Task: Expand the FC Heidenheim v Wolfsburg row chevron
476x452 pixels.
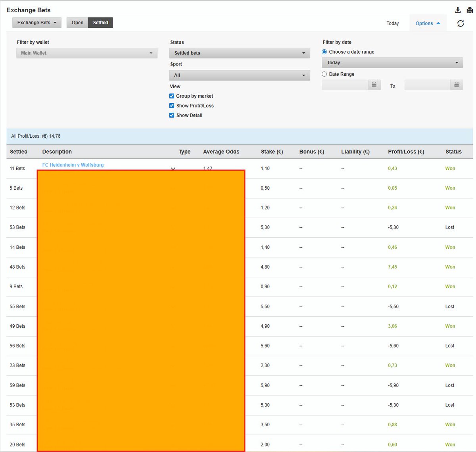Action: pos(173,169)
